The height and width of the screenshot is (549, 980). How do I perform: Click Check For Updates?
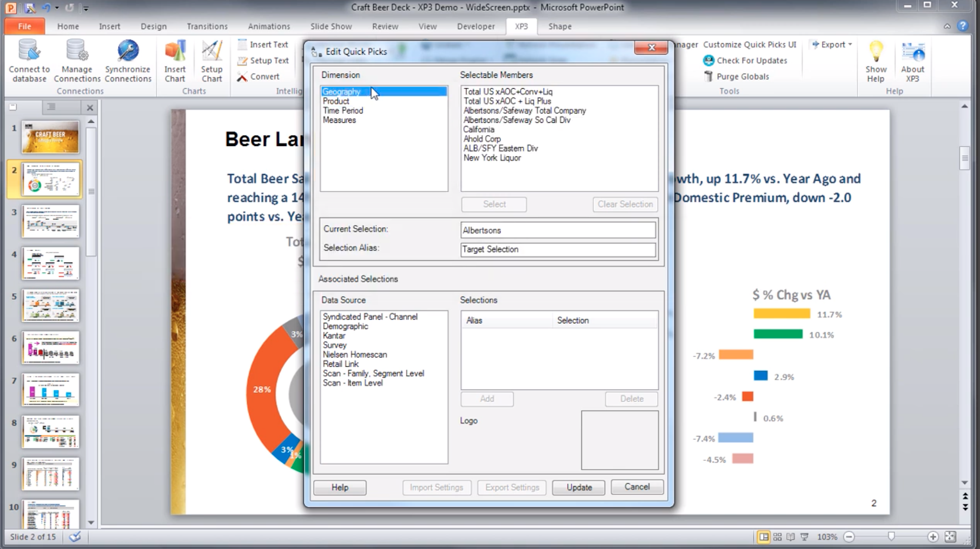[x=745, y=61]
